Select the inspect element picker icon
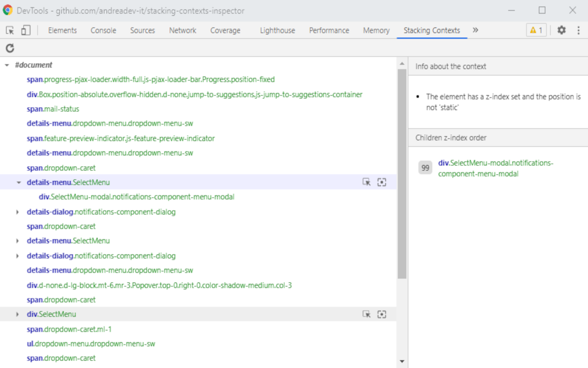This screenshot has height=368, width=588. 9,29
